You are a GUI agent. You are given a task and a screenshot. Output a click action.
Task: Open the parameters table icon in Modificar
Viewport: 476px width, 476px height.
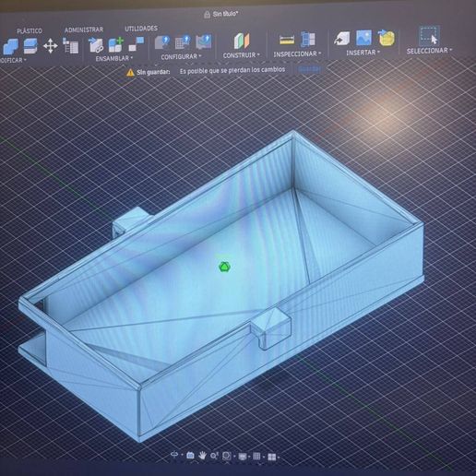pyautogui.click(x=70, y=45)
